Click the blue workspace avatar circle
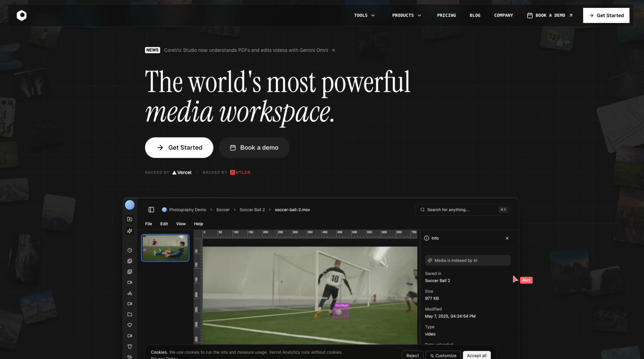 tap(130, 205)
